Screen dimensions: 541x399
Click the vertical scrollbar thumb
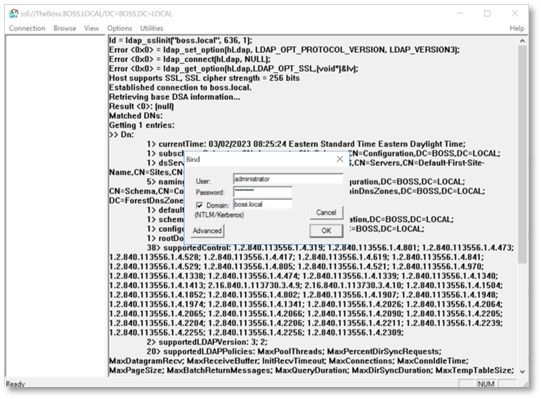tap(522, 154)
